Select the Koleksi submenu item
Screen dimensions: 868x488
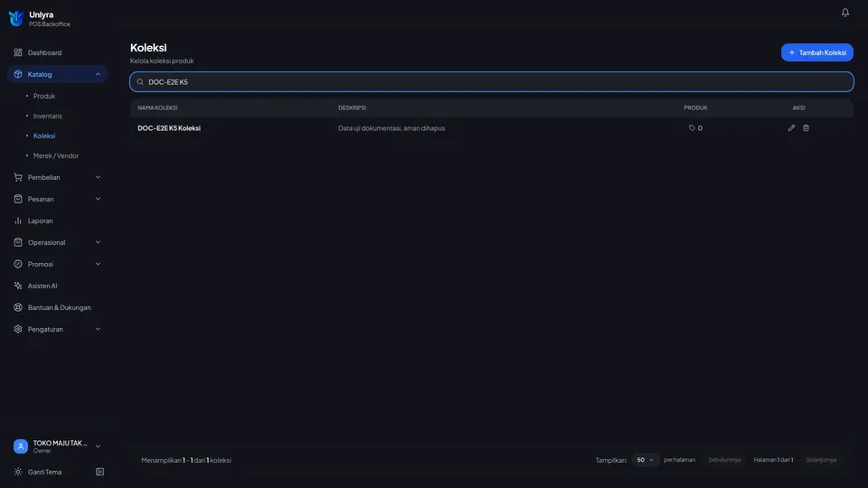(43, 136)
